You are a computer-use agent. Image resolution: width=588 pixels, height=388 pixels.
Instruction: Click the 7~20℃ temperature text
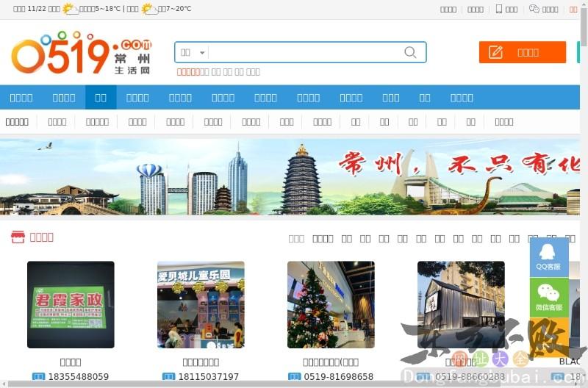[x=179, y=9]
